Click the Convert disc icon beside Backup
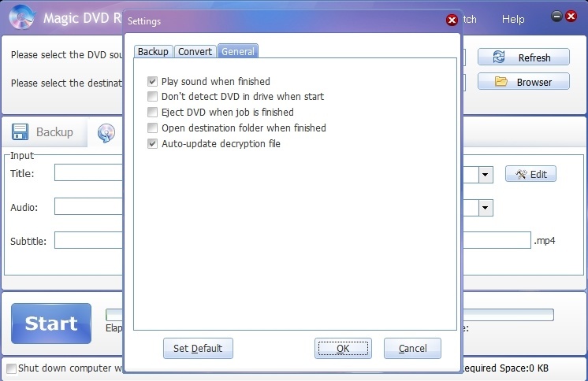The image size is (588, 381). (x=106, y=132)
